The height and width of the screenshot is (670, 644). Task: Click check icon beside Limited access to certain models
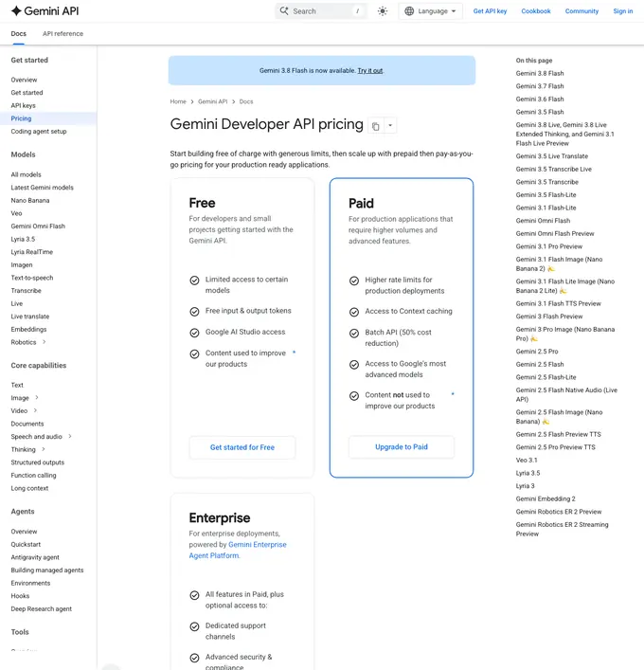[194, 281]
